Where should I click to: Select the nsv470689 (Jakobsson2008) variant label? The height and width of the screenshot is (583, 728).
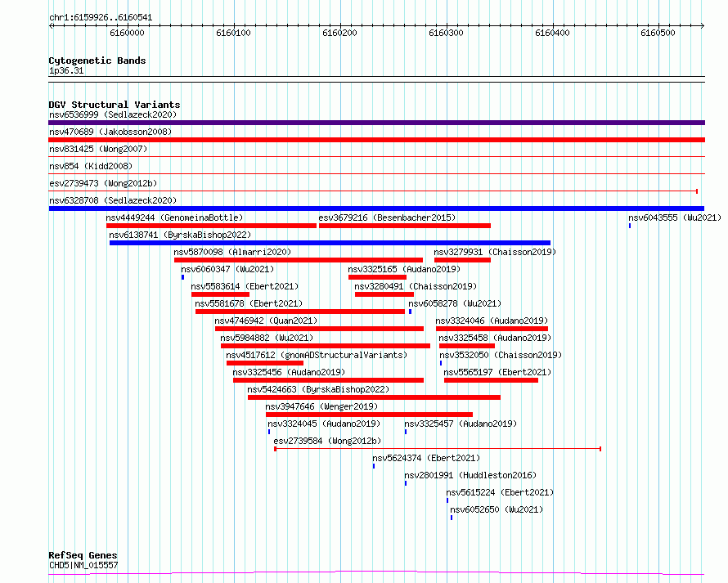click(110, 132)
